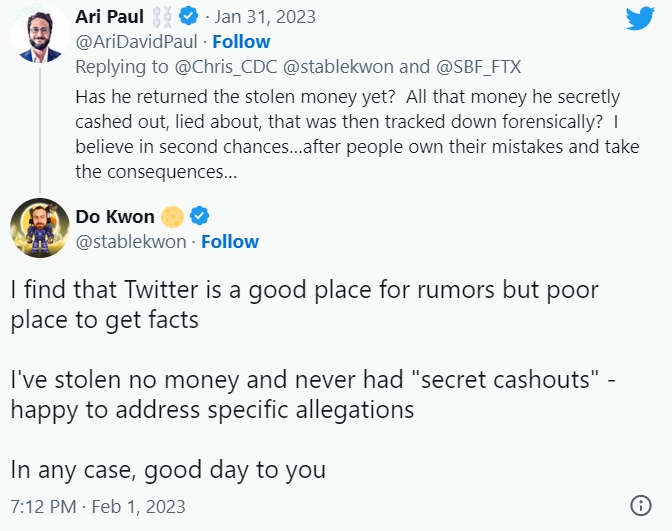Open Ari Paul's profile picture
Screen dimensions: 672x531
(x=39, y=35)
